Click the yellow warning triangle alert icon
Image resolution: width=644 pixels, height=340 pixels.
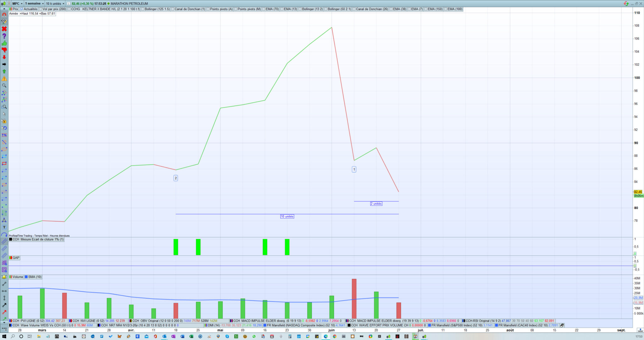click(4, 79)
